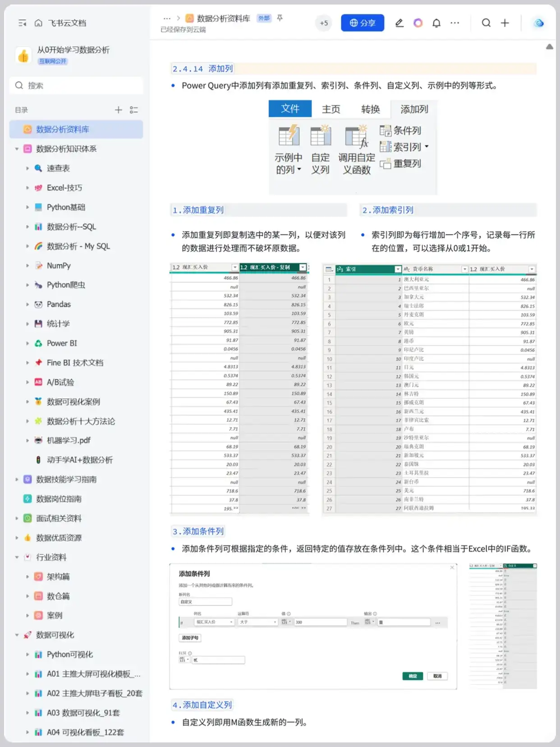Collapse the 数据分析知识体系 tree node
560x747 pixels.
tap(17, 149)
